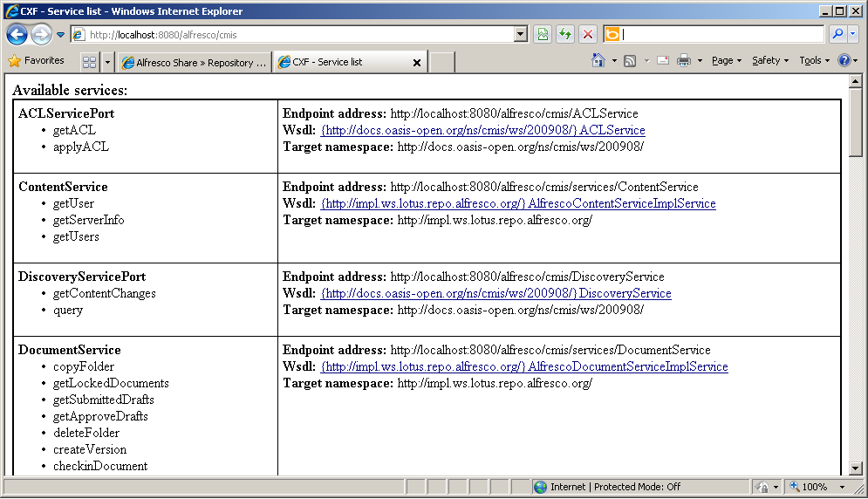
Task: Click the getContentChanges operation text
Action: (x=104, y=293)
